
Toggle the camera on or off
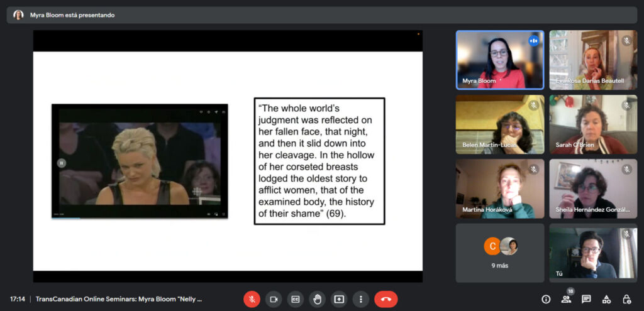[274, 299]
